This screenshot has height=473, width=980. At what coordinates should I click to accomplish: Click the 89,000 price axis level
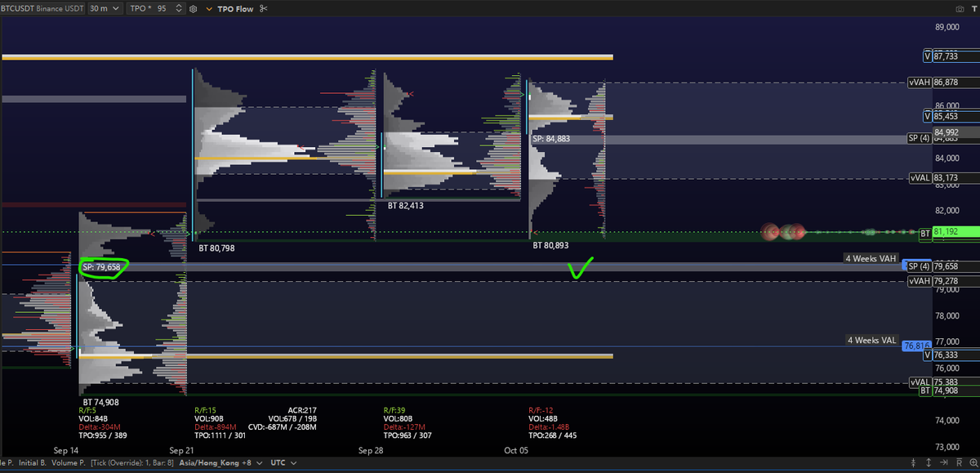click(x=947, y=27)
